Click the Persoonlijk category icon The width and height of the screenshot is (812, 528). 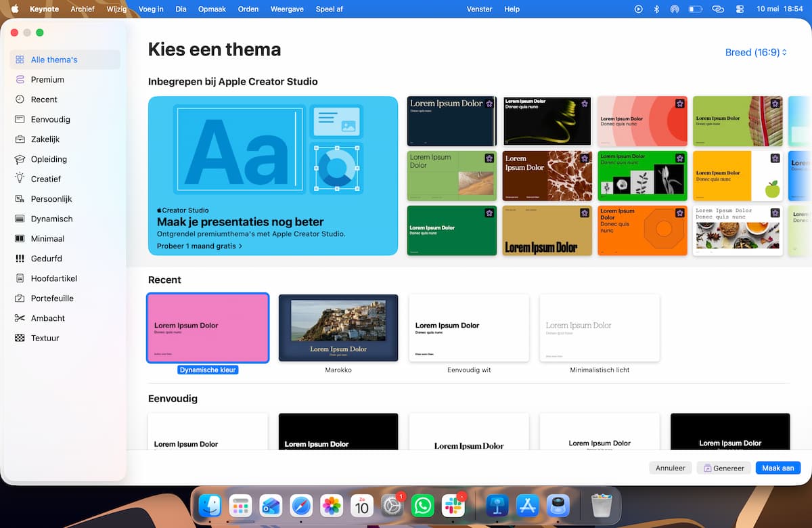20,199
